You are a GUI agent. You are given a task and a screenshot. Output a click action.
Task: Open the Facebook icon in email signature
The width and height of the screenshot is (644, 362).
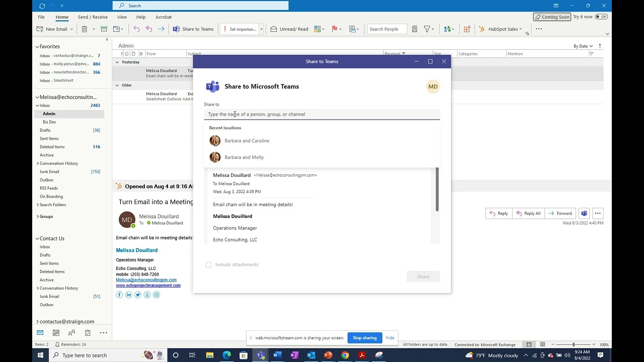(x=119, y=295)
